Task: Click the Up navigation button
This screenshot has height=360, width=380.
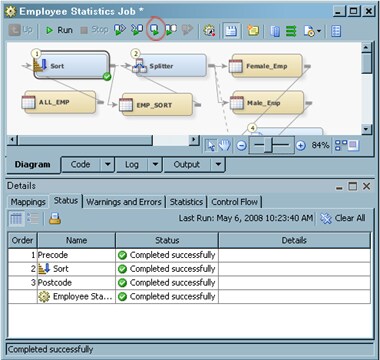Action: point(21,30)
